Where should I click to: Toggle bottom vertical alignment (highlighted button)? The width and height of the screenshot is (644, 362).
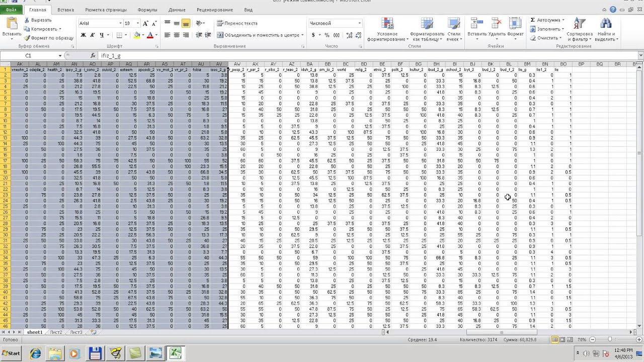[x=186, y=24]
